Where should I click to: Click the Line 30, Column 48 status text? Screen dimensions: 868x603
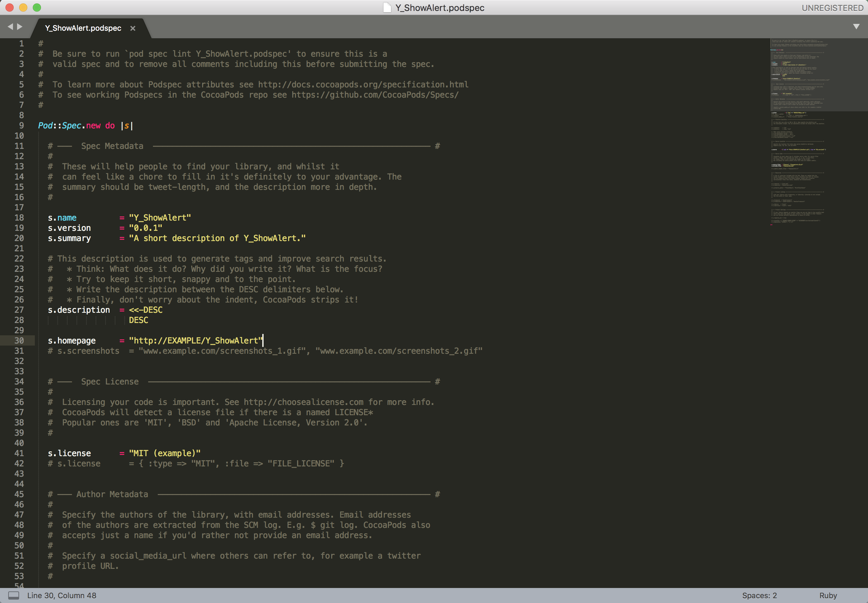pos(61,595)
